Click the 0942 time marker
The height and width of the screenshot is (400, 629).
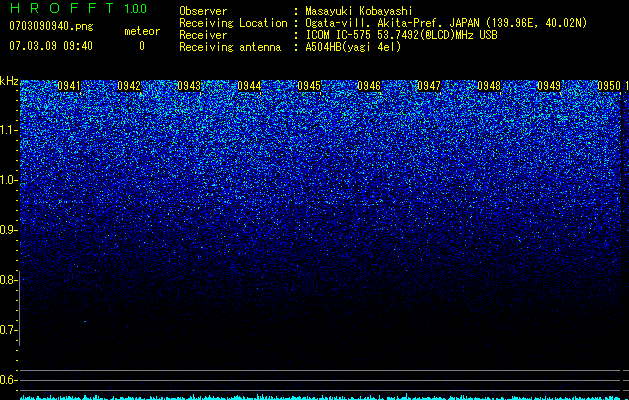click(129, 86)
